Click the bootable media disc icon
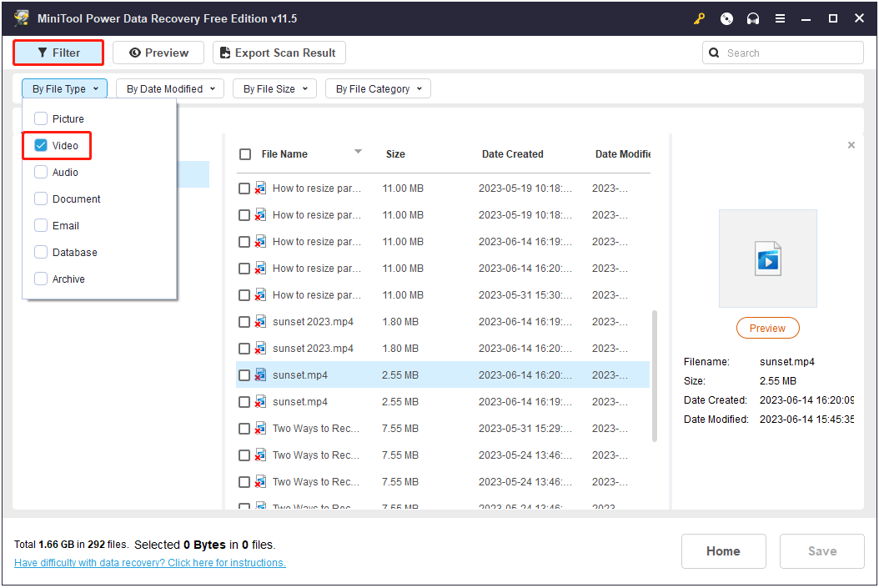Image resolution: width=879 pixels, height=588 pixels. click(726, 18)
